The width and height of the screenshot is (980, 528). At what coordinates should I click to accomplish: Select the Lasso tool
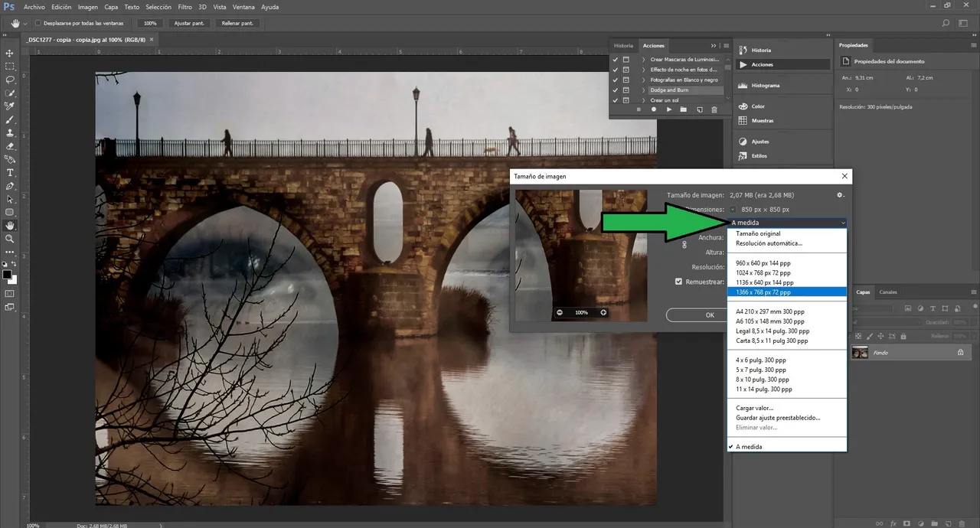pos(10,80)
